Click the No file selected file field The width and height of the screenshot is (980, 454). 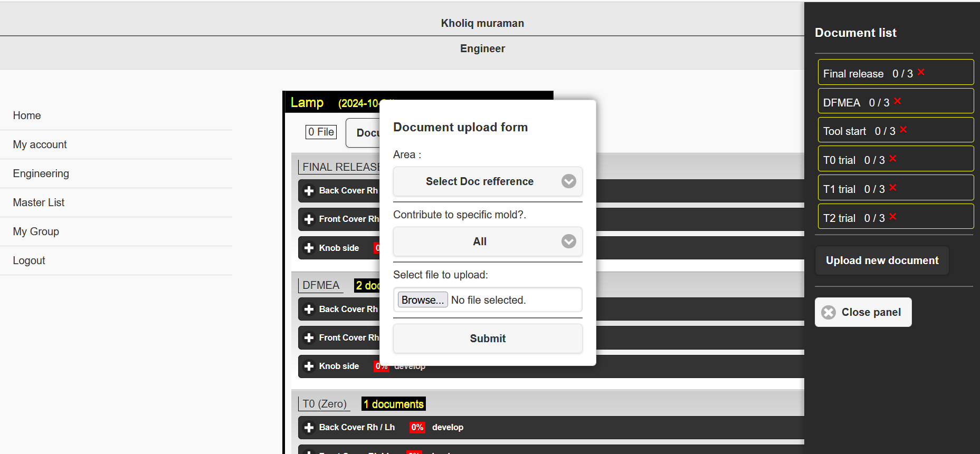click(488, 300)
